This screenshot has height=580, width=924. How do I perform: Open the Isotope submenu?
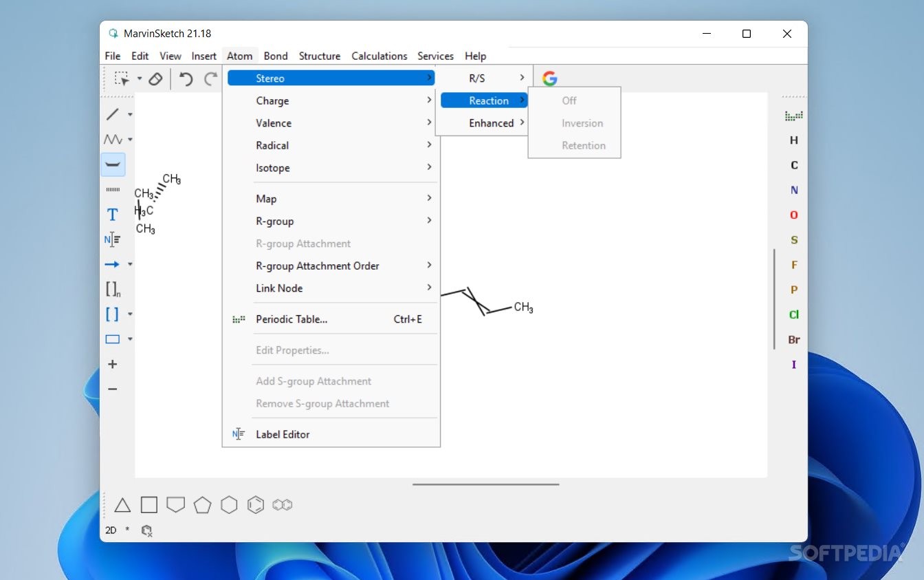click(x=332, y=168)
